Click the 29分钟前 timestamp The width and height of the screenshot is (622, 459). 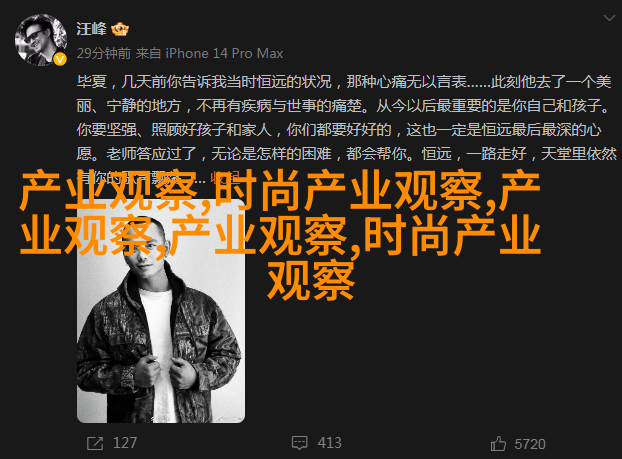[104, 53]
